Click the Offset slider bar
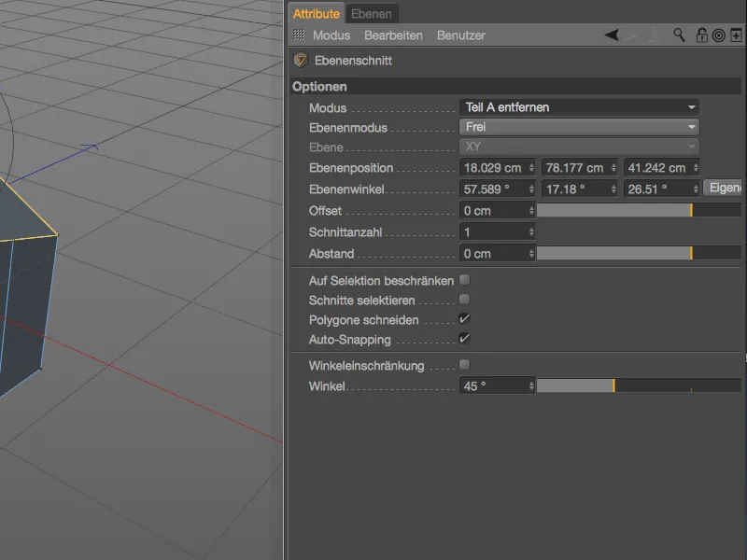This screenshot has height=560, width=747. pos(639,211)
